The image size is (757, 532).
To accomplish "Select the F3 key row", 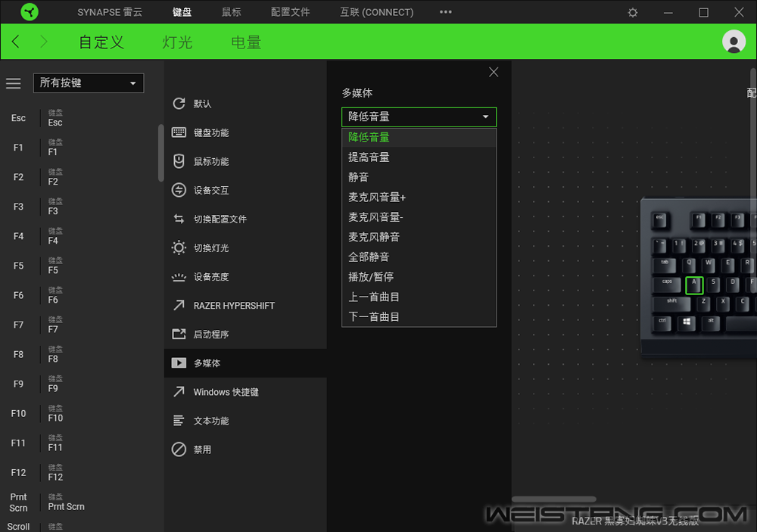I will pyautogui.click(x=79, y=207).
